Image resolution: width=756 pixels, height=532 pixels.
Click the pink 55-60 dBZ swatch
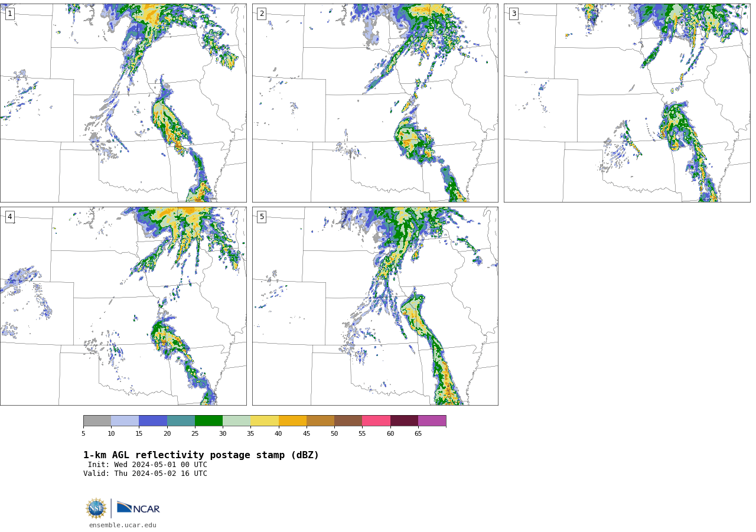[376, 421]
